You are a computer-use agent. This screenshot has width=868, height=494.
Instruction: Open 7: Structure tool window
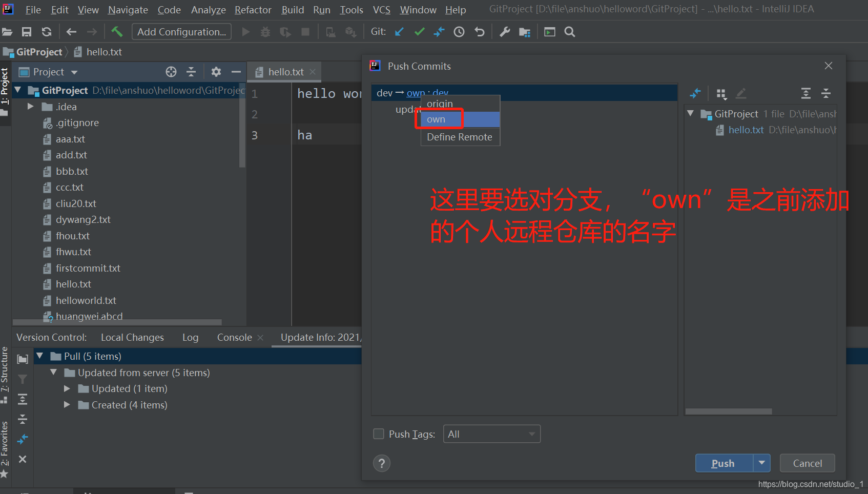click(x=5, y=375)
